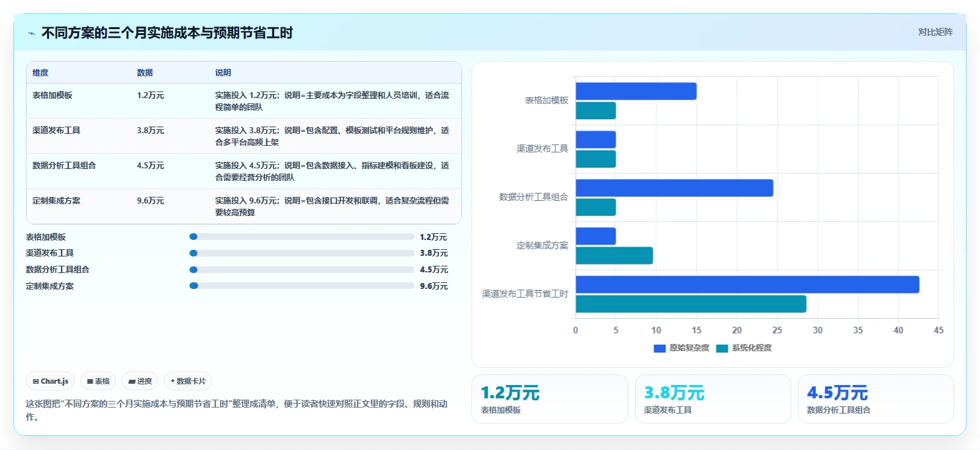Click the 45 tick on chart x-axis
980x450 pixels.
click(938, 330)
